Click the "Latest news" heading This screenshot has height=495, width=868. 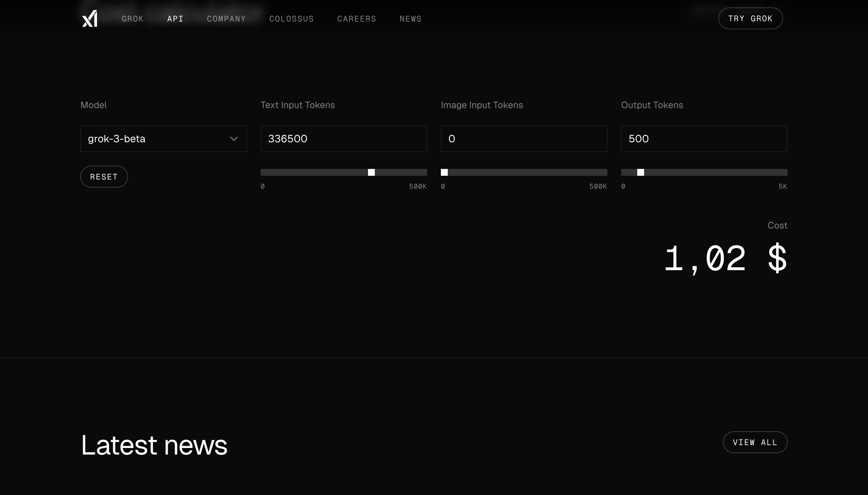pyautogui.click(x=154, y=445)
